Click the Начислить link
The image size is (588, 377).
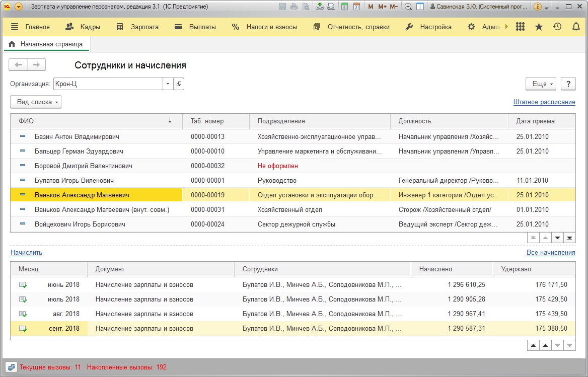pyautogui.click(x=26, y=253)
